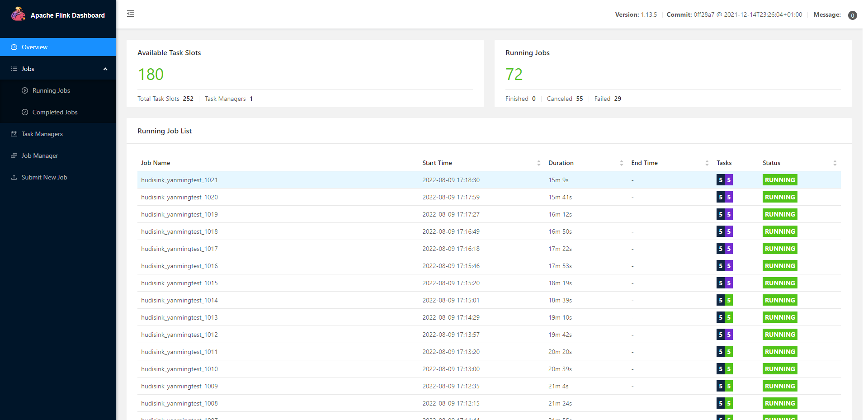Click the Canceled 55 statistic

point(565,99)
